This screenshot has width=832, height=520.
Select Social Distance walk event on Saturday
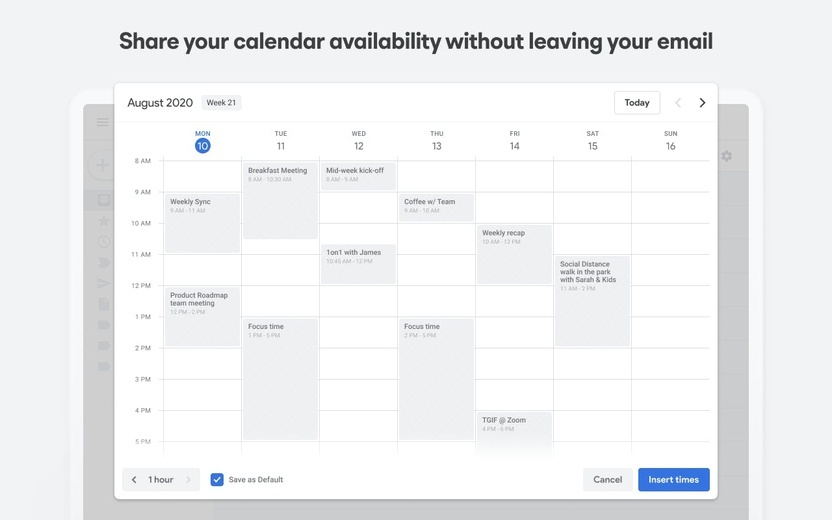point(592,301)
